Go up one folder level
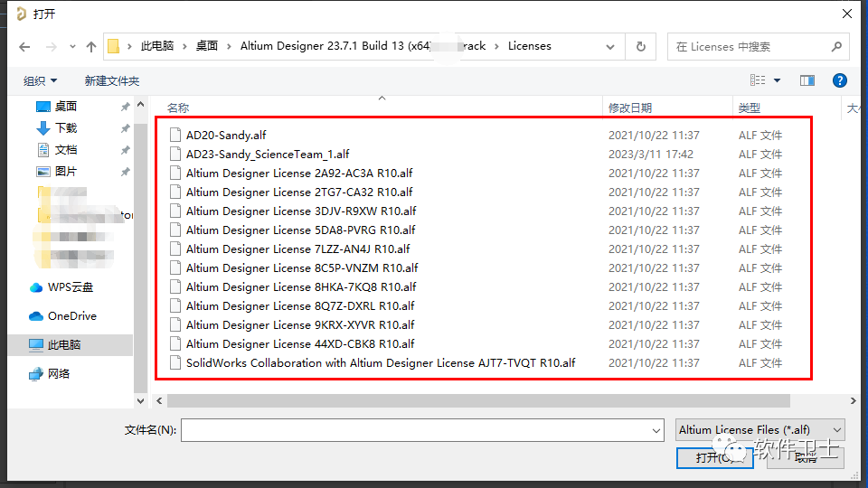The width and height of the screenshot is (868, 488). [91, 46]
